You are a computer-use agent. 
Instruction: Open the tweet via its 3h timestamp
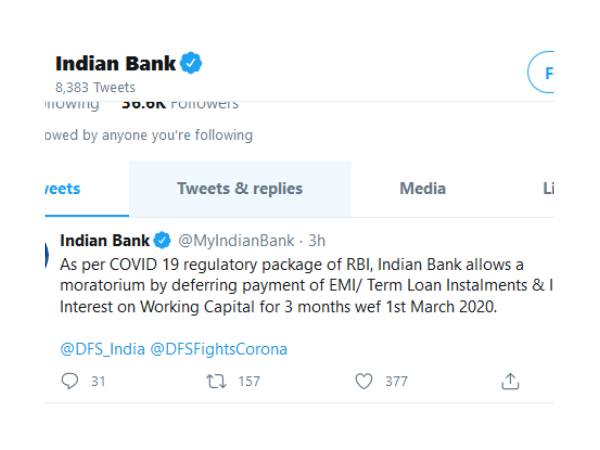click(x=317, y=240)
